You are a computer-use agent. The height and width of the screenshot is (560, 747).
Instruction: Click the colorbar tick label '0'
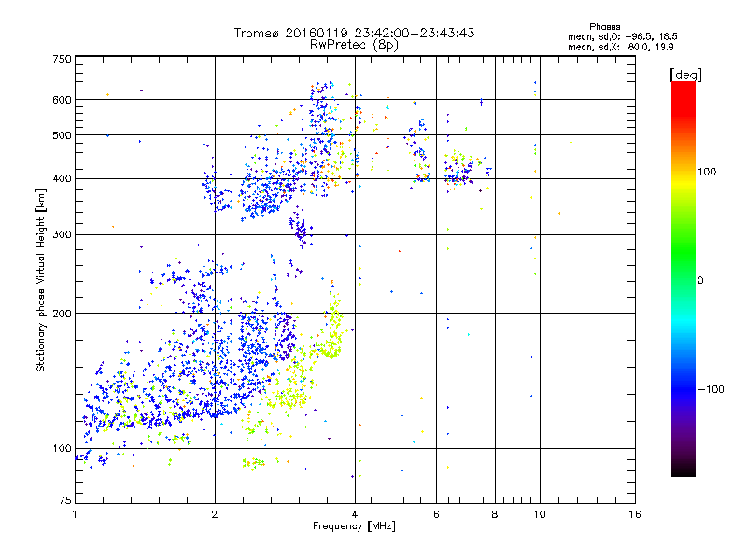[x=700, y=280]
